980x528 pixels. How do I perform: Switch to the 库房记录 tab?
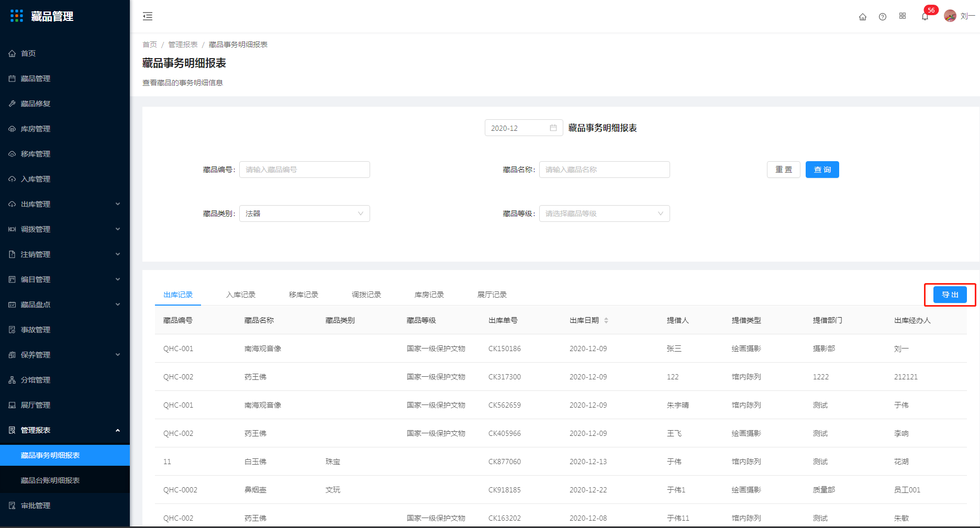(429, 295)
